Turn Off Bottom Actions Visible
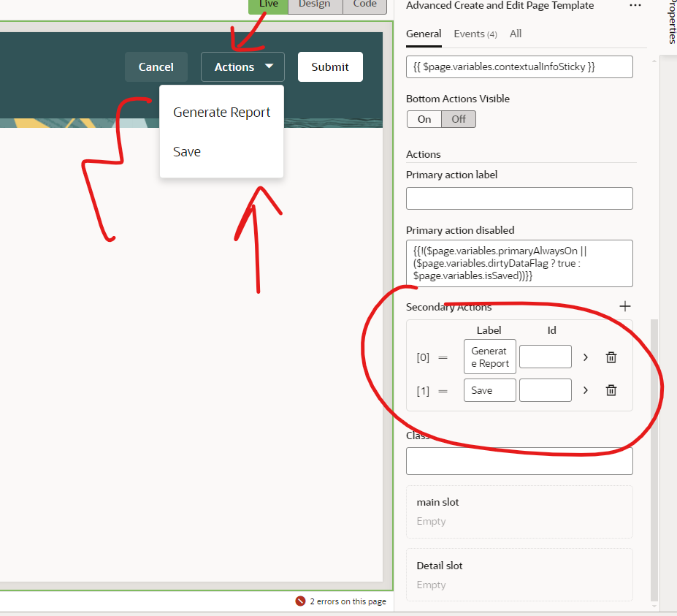 click(458, 118)
